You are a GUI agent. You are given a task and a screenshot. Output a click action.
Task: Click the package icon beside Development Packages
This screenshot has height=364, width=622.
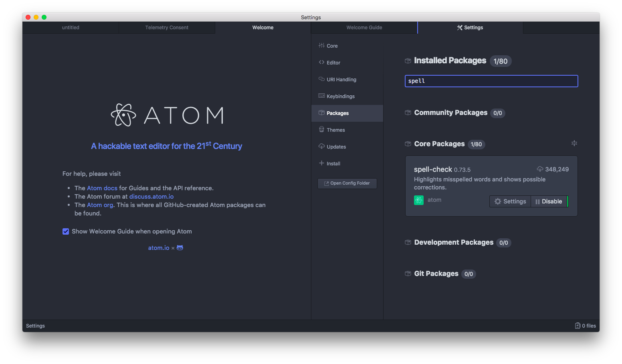[x=408, y=242]
